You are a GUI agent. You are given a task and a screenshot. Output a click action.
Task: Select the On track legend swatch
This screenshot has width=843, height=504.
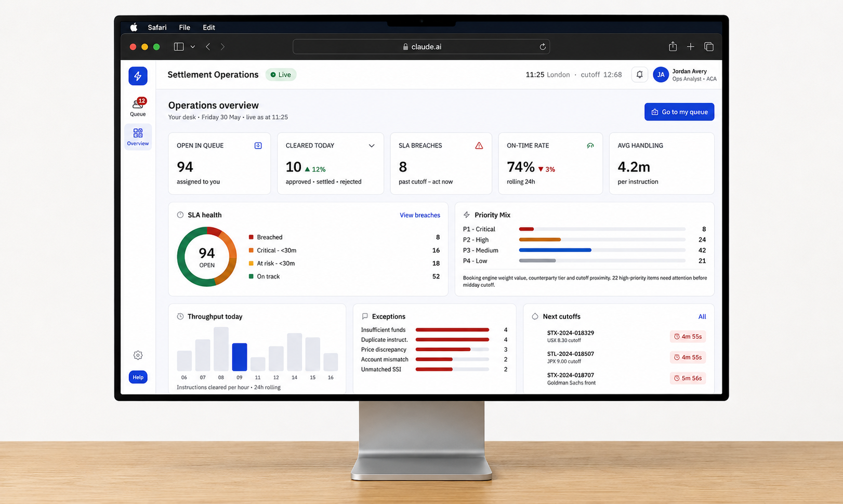pos(251,276)
